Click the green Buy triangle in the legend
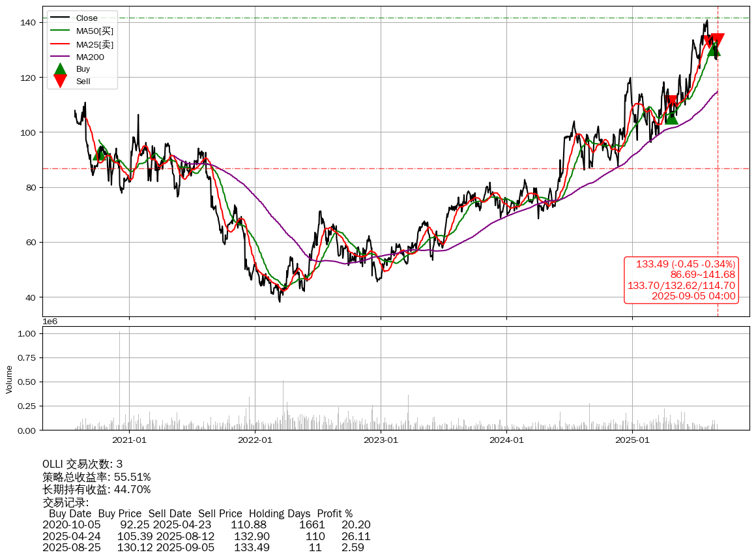The height and width of the screenshot is (559, 756). pyautogui.click(x=60, y=69)
